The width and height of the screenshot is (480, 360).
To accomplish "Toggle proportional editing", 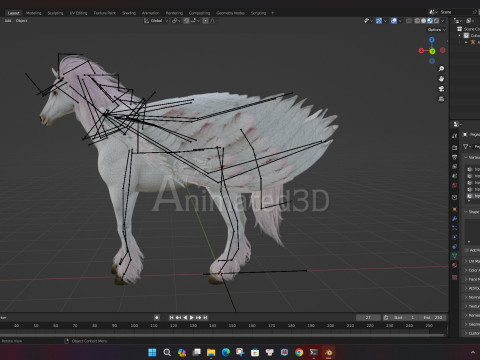I will [205, 21].
